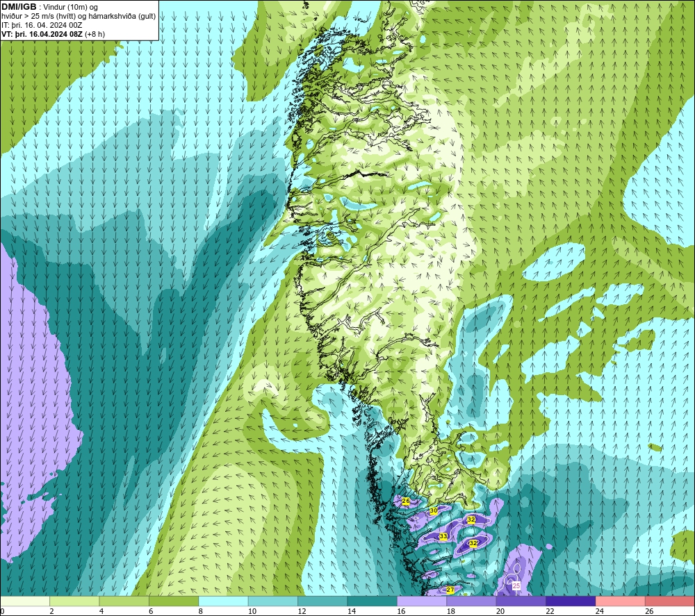Click the scale value 14

(x=352, y=611)
